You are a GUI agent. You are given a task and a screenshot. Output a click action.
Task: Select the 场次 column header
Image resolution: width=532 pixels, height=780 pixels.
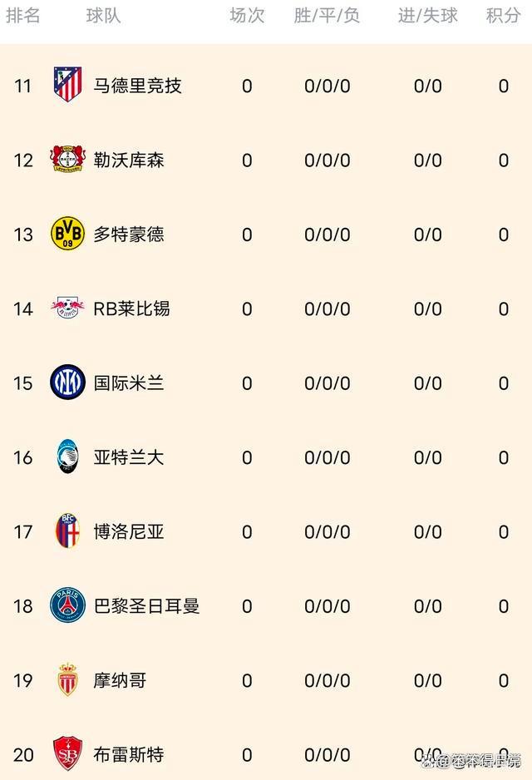click(x=247, y=16)
